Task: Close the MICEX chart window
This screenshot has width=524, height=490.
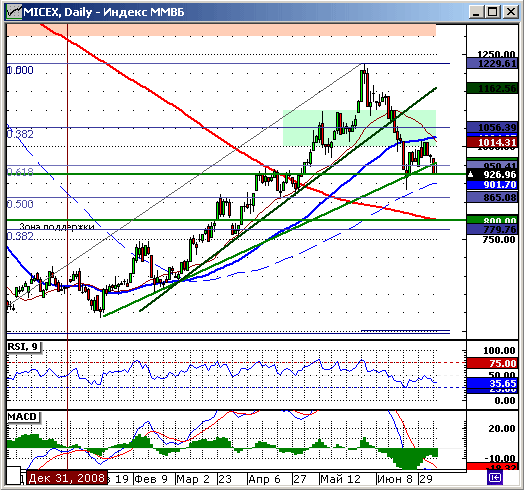Action: coord(511,12)
